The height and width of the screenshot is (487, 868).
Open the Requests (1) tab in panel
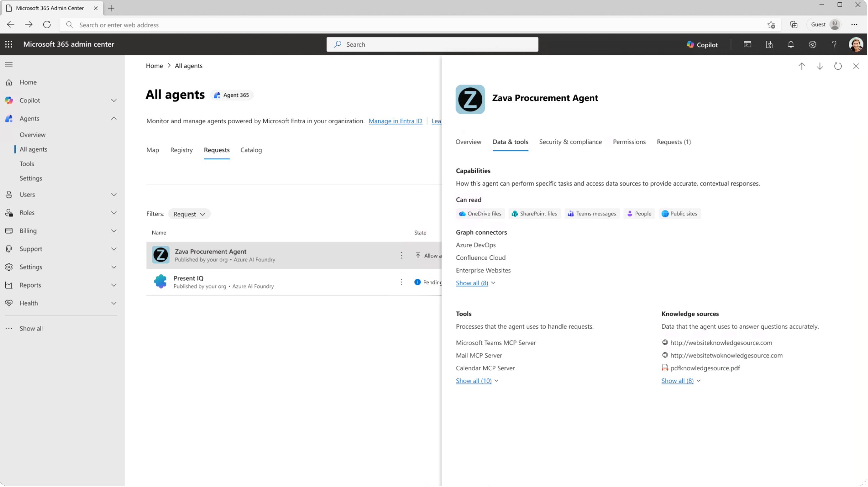(674, 142)
